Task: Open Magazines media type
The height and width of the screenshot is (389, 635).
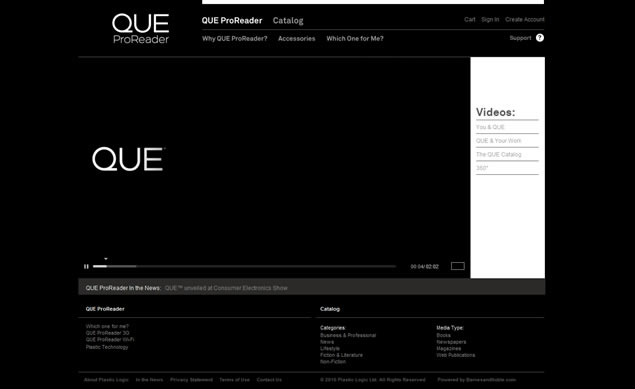Action: point(449,349)
